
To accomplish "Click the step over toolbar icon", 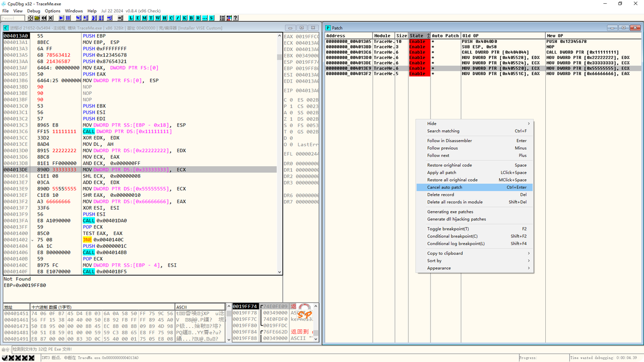I will 85,18.
